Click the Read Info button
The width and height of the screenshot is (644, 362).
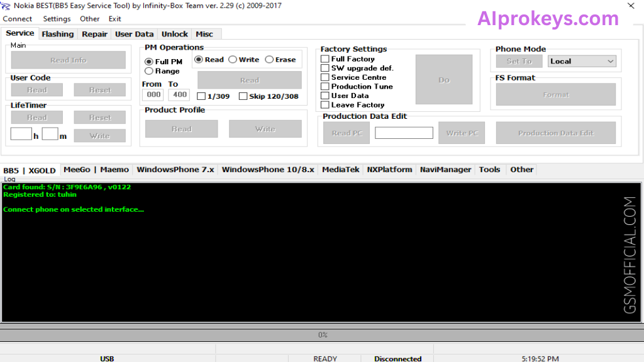[68, 60]
